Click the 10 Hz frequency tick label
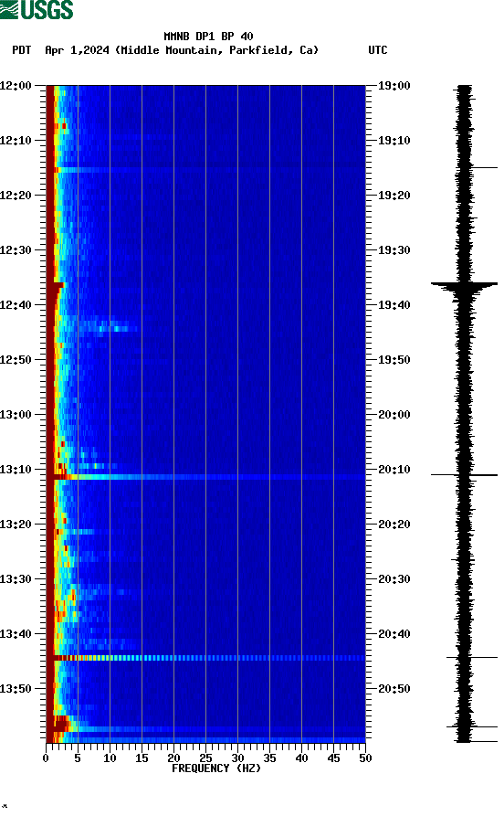This screenshot has height=816, width=504. point(110,758)
